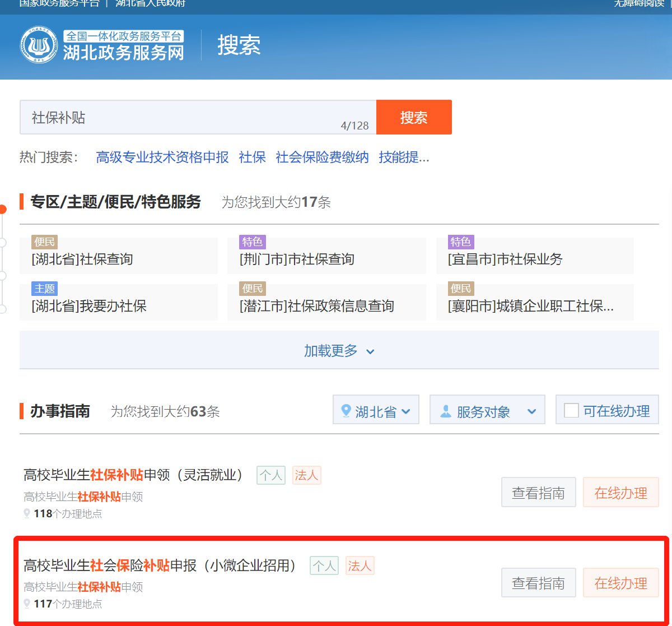Click hot search link 社会保险费缴纳
This screenshot has width=672, height=626.
coord(322,157)
